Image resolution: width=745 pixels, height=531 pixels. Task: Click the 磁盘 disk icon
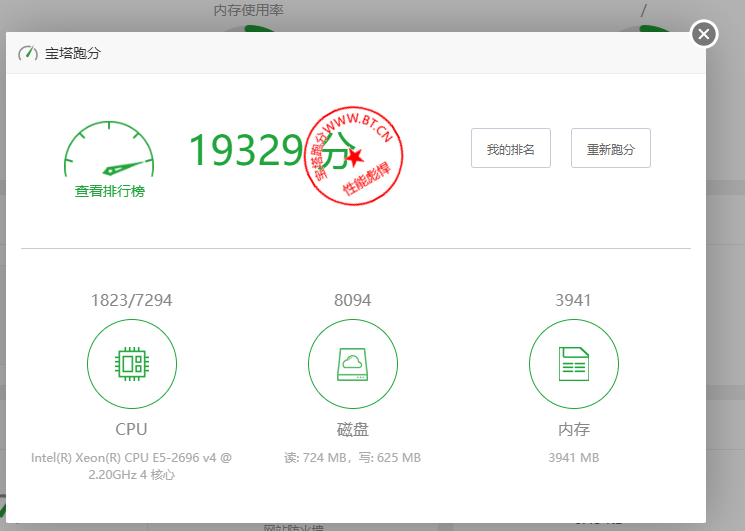click(353, 364)
